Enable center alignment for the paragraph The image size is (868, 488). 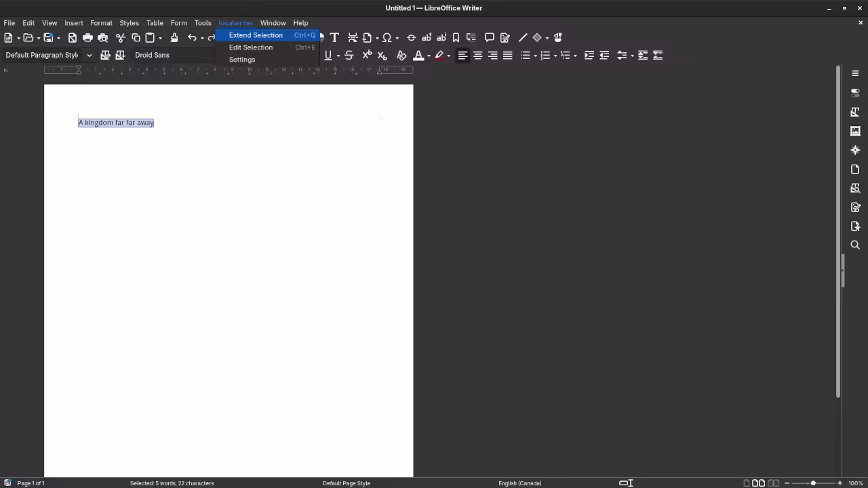[477, 55]
